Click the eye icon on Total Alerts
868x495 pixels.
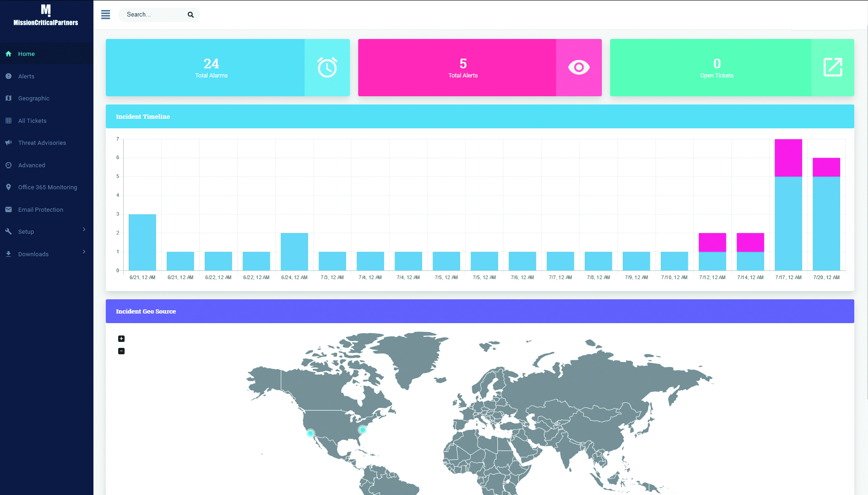point(579,67)
